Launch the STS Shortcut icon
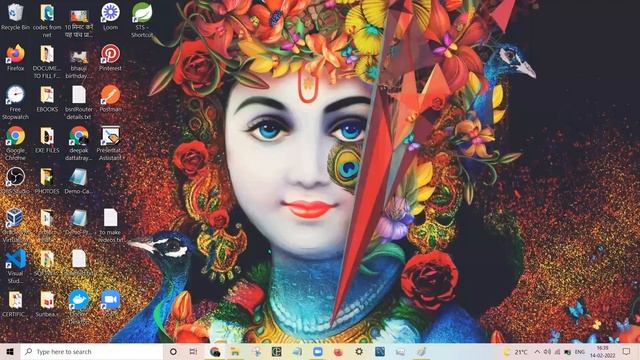The height and width of the screenshot is (360, 640). coord(142,20)
